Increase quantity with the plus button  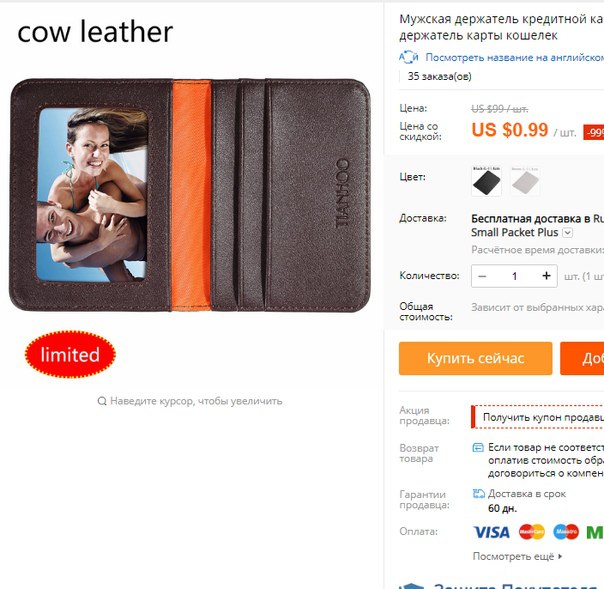[x=546, y=276]
